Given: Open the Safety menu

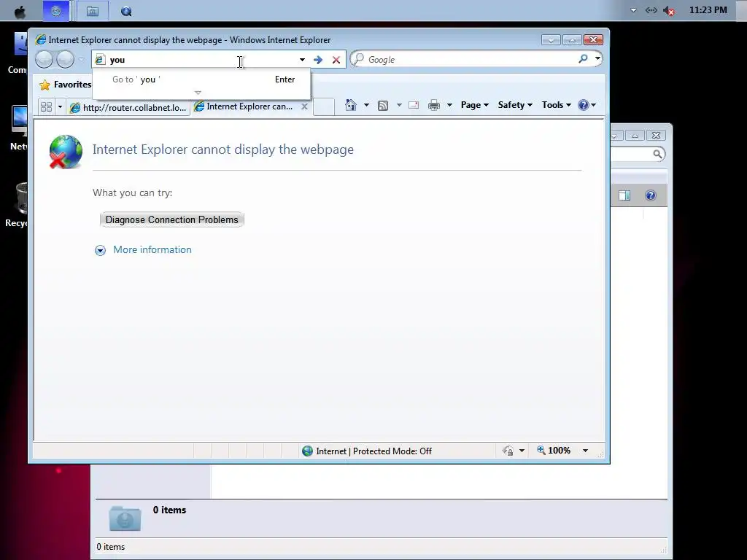Looking at the screenshot, I should [x=515, y=105].
